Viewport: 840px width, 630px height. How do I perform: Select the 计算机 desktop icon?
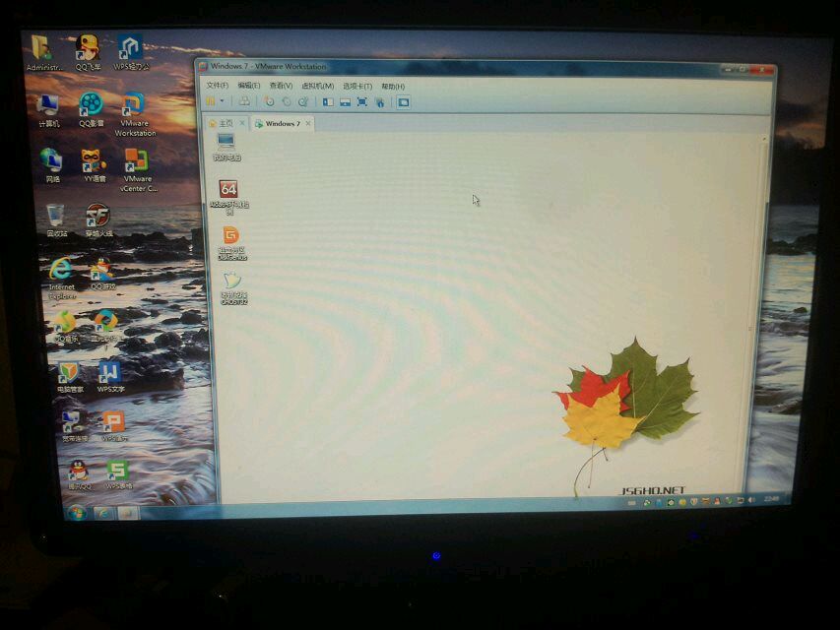tap(49, 110)
